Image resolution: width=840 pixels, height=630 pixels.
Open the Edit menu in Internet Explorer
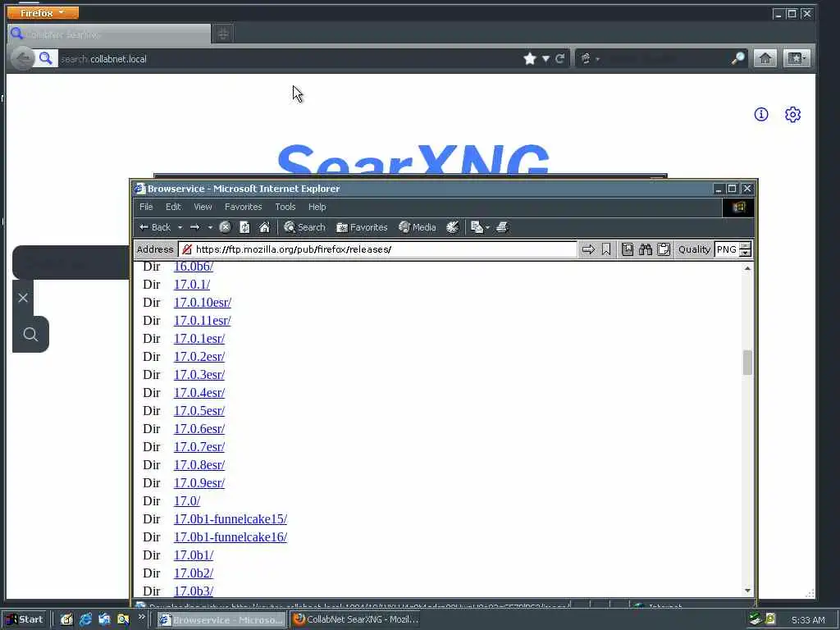pos(173,207)
